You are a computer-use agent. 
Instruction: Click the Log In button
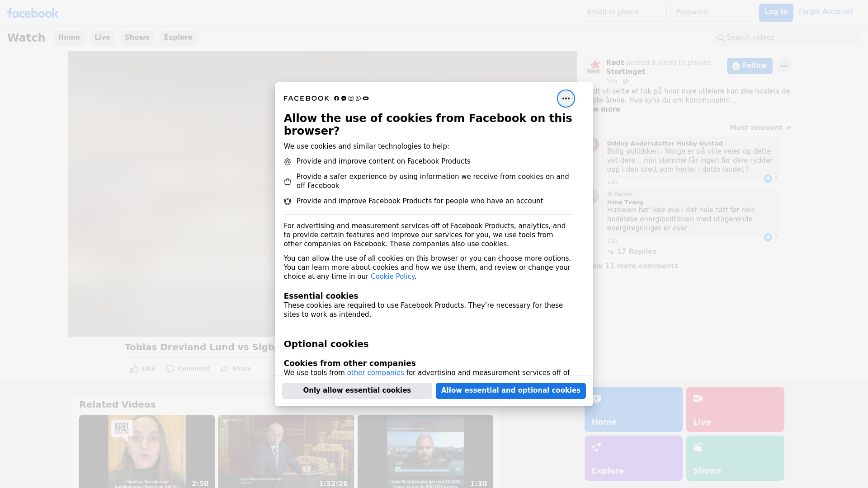pyautogui.click(x=776, y=13)
